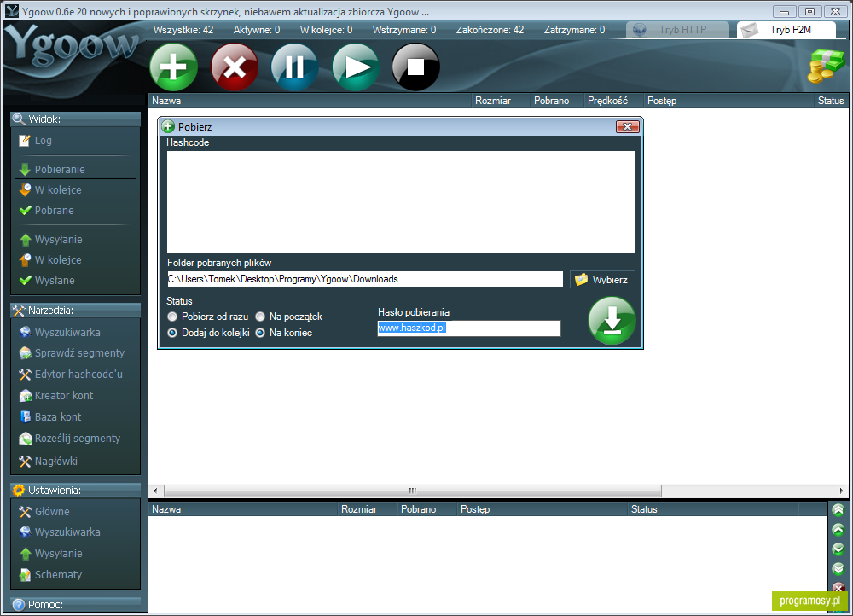Open W kolejce under Pobieranie
853x616 pixels.
(x=50, y=190)
